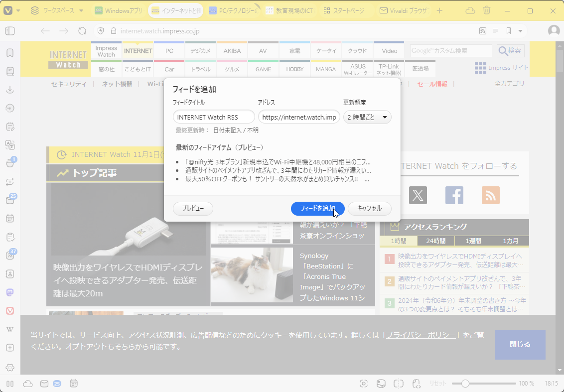Capture a page screenshot from the status bar
Screen dimensions: 564x392
tap(363, 384)
